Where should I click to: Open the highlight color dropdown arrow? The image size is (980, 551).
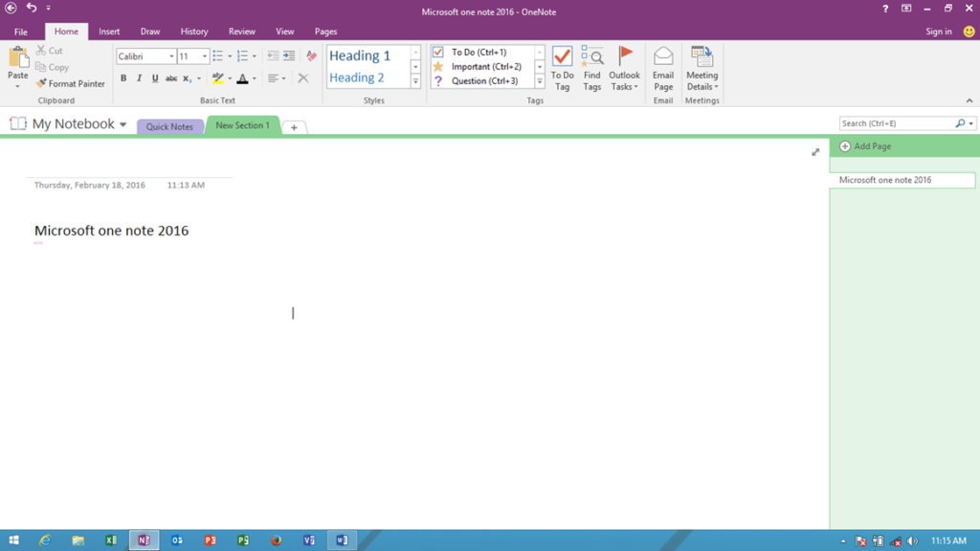[x=230, y=78]
